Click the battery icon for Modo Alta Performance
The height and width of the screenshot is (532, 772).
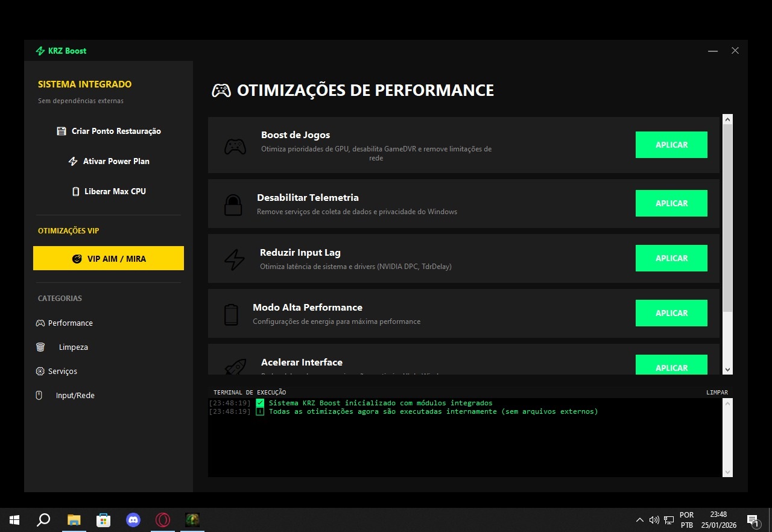[x=232, y=313]
